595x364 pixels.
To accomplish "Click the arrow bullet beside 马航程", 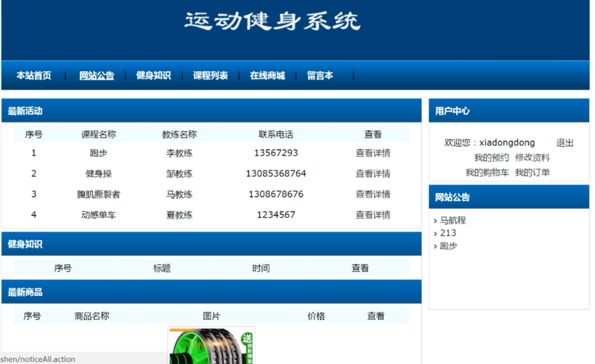I will tap(435, 221).
